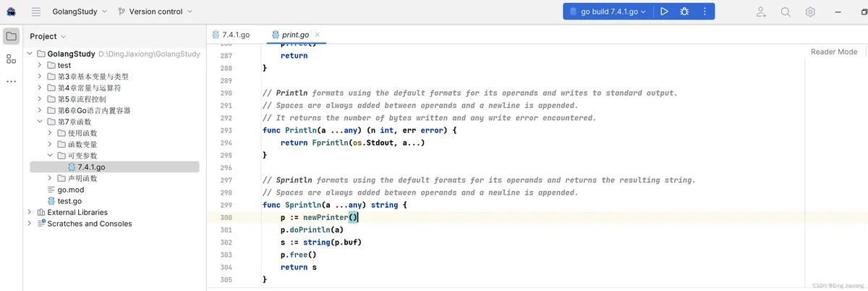Expand Scratches and Consoles node
The height and width of the screenshot is (291, 868).
[30, 224]
